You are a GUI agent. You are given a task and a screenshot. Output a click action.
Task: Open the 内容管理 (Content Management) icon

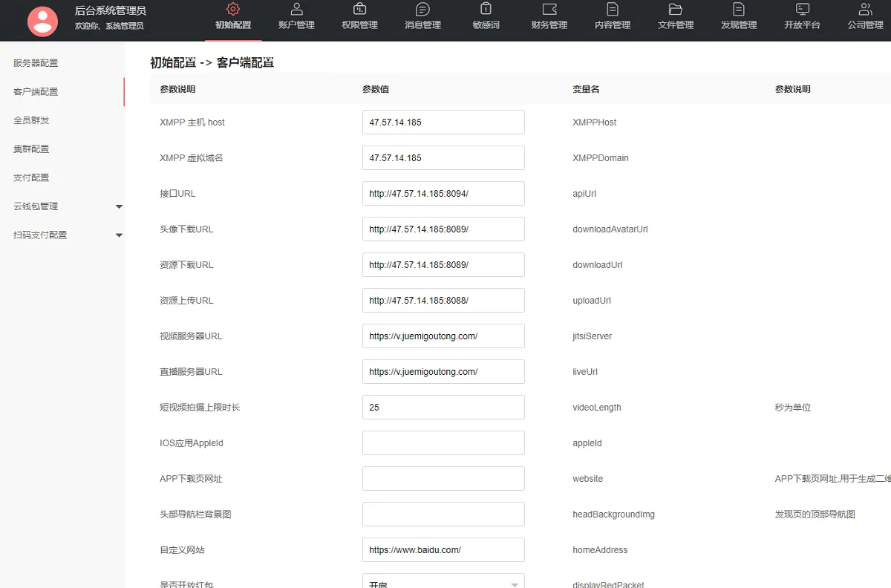[612, 16]
